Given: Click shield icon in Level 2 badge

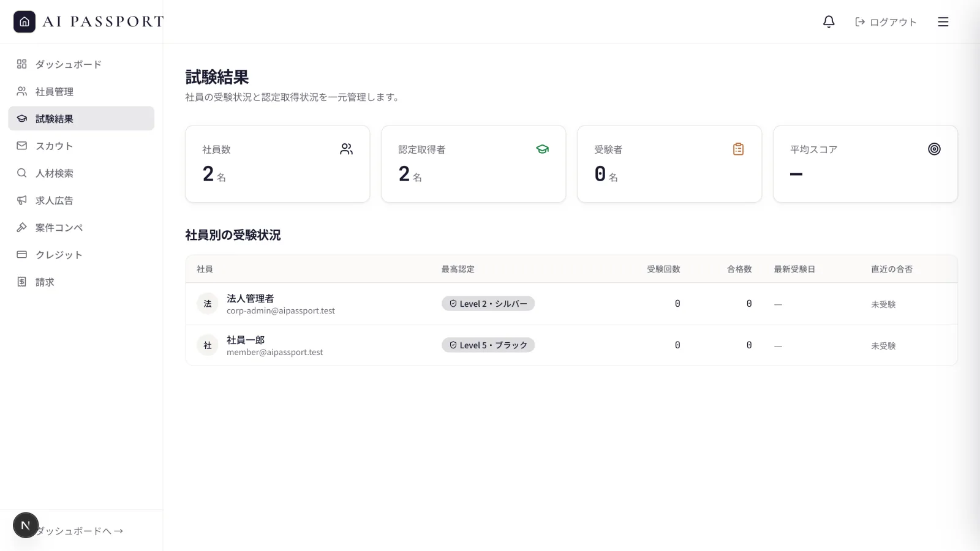Looking at the screenshot, I should pyautogui.click(x=453, y=304).
